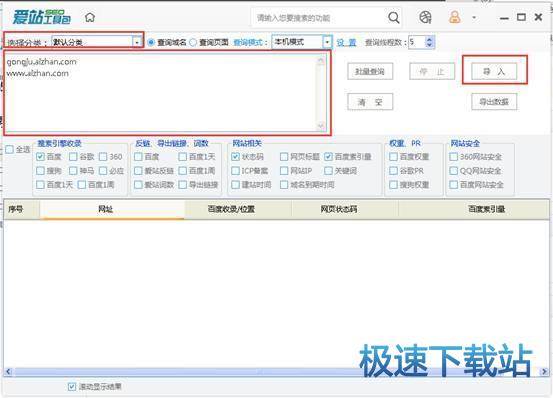Viewport: 553px width, 398px height.
Task: Decrease the query thread count
Action: click(x=429, y=45)
